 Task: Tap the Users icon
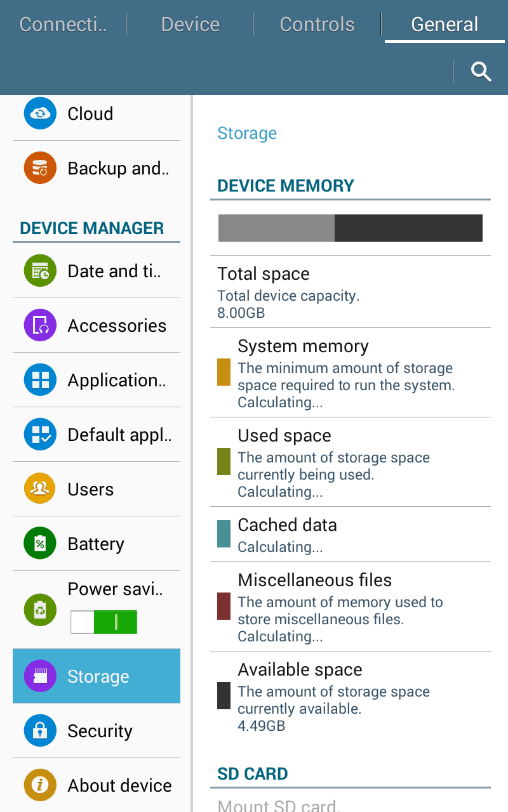tap(41, 489)
